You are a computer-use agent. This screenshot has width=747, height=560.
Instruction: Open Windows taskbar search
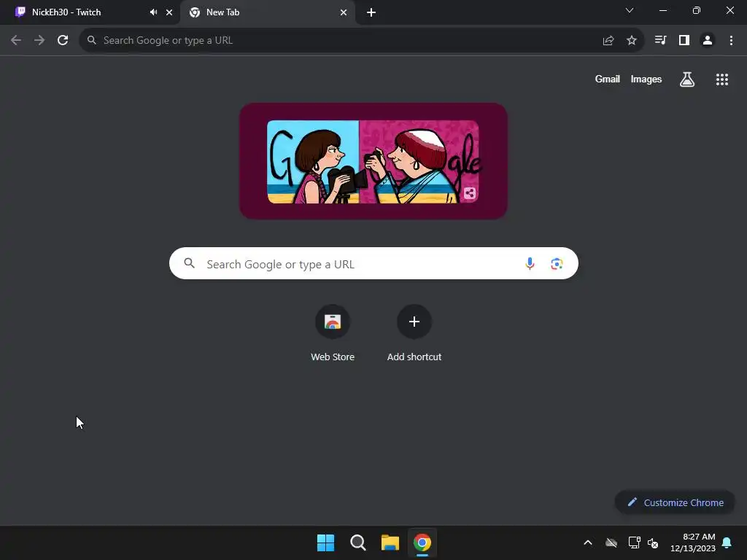(357, 542)
